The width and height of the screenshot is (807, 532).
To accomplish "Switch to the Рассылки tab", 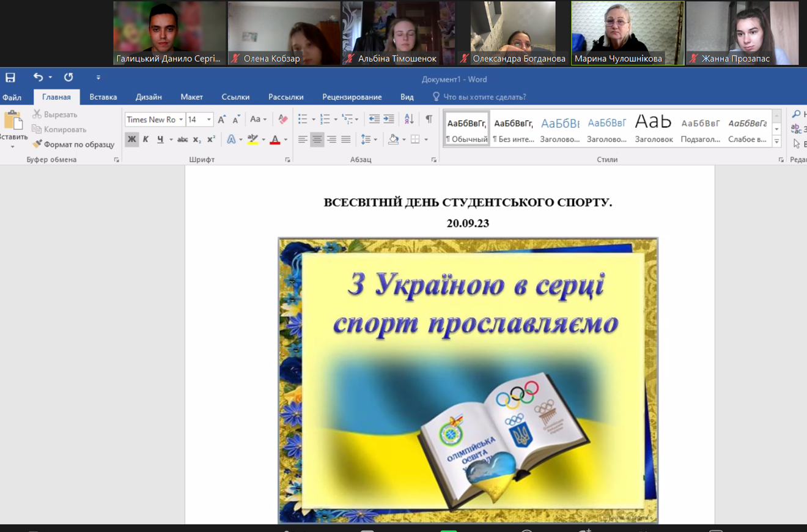I will click(286, 97).
